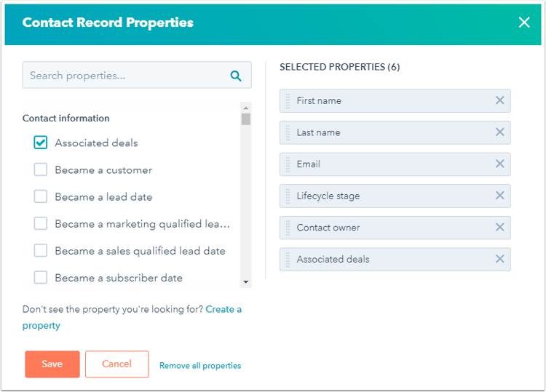546x392 pixels.
Task: Click the scrollbar up arrow
Action: click(246, 108)
